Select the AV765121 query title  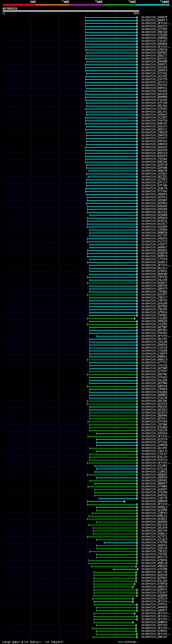10,9
